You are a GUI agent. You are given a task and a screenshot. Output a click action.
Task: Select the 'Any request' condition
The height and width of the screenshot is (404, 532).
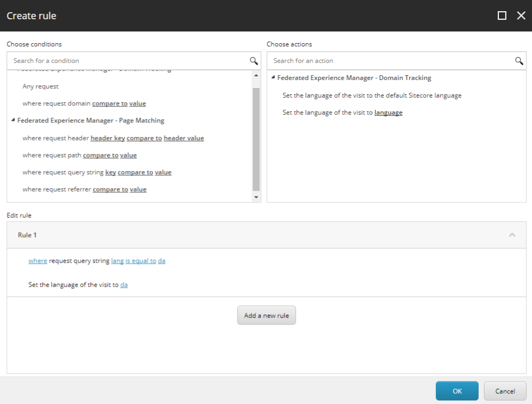[41, 86]
